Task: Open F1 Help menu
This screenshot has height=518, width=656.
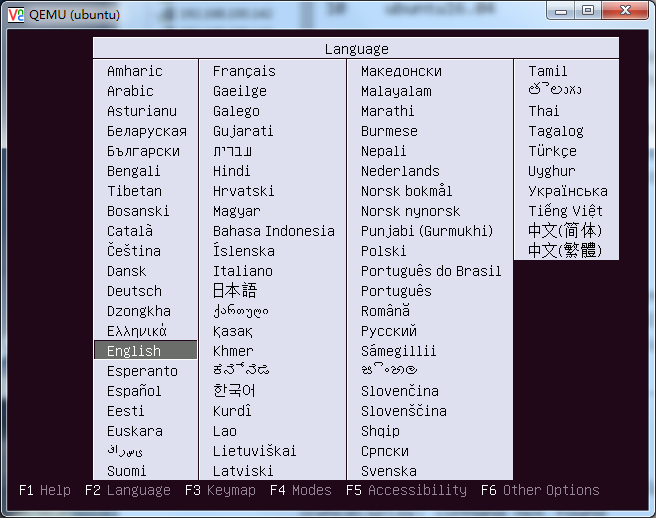Action: [x=45, y=490]
